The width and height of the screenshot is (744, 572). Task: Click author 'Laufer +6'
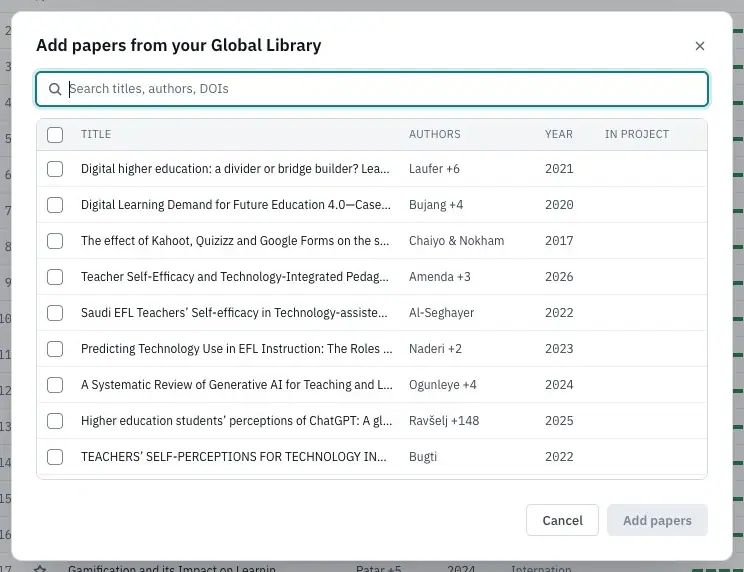[434, 169]
